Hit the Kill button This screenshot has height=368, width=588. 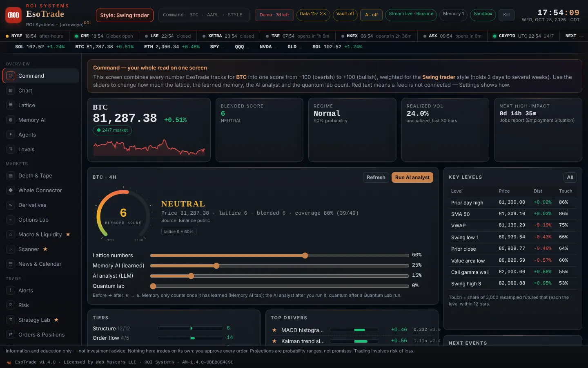pos(506,15)
